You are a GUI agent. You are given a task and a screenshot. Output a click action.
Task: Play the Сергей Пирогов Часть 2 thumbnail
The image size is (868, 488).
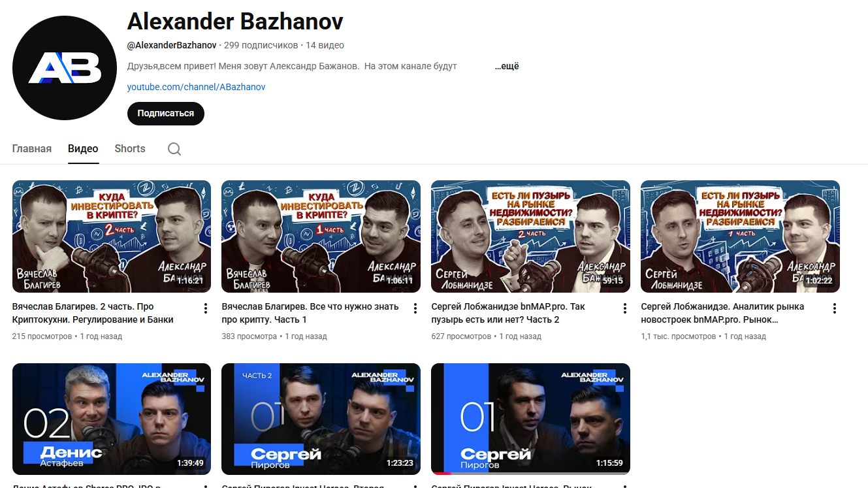click(321, 419)
